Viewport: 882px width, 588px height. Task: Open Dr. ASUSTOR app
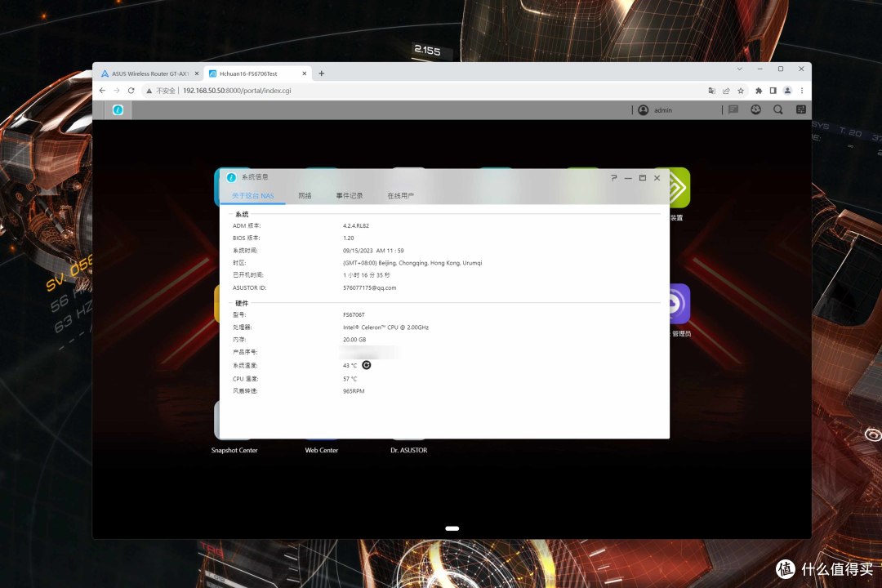(409, 450)
